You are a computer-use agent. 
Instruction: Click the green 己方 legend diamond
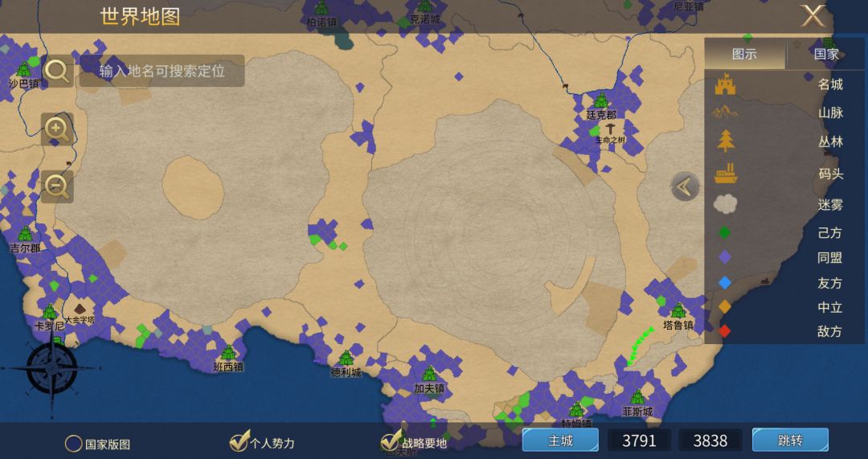pyautogui.click(x=724, y=232)
